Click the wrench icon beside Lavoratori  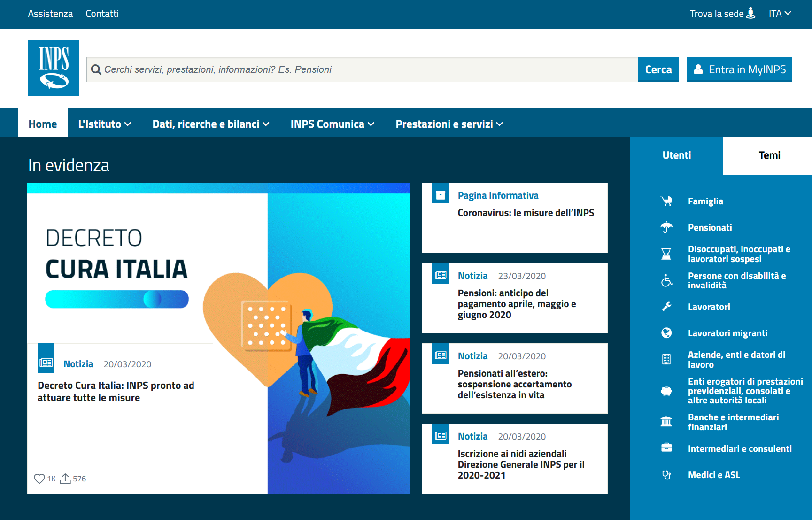666,307
